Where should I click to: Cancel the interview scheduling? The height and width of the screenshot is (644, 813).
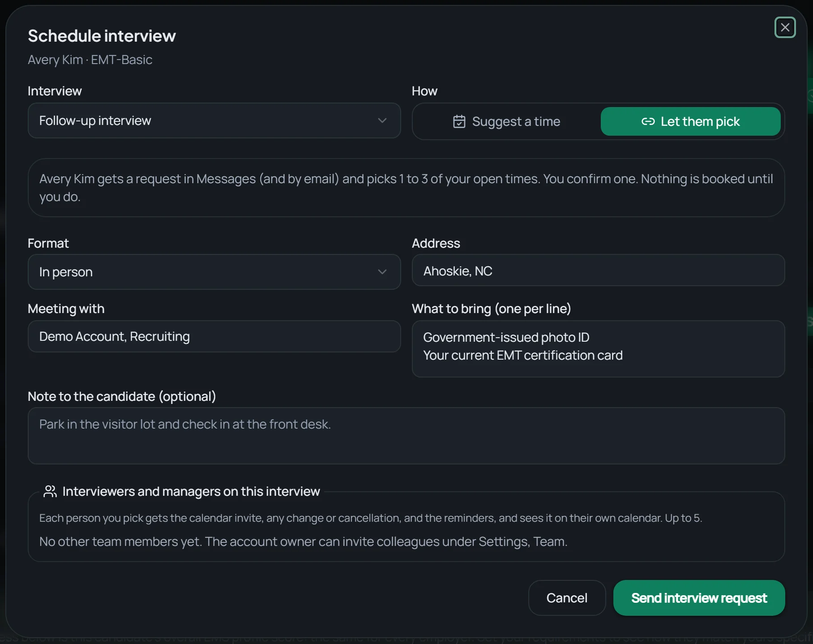coord(567,598)
